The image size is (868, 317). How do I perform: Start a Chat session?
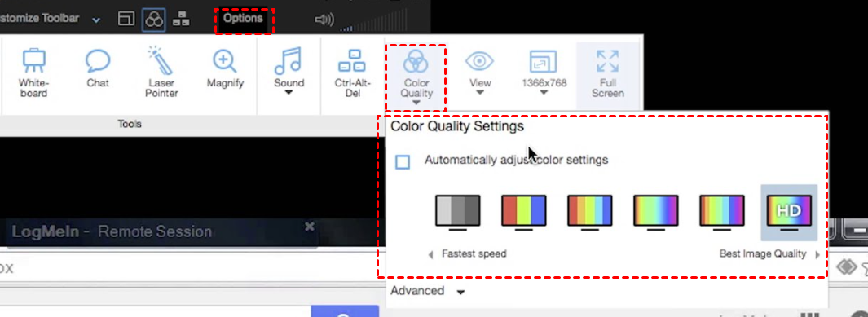coord(98,69)
